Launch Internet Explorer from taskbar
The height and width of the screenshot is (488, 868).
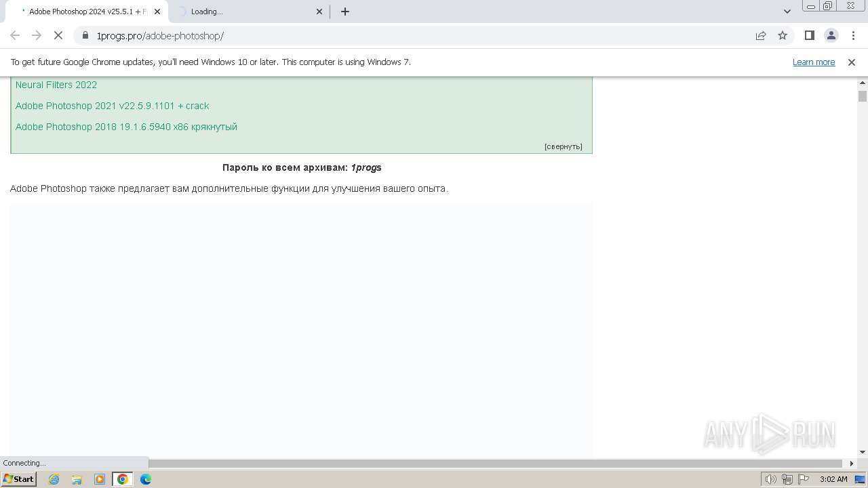pos(54,479)
